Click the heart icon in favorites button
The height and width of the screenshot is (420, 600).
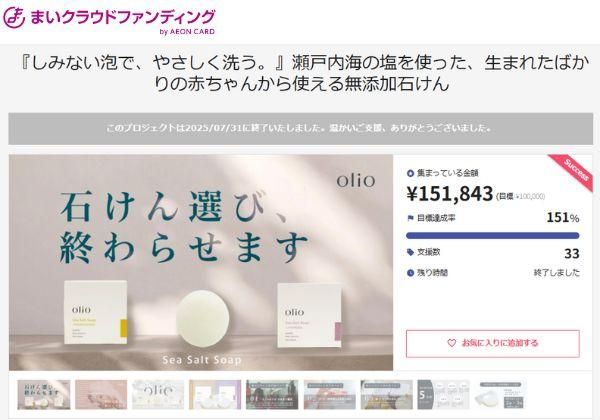[452, 343]
